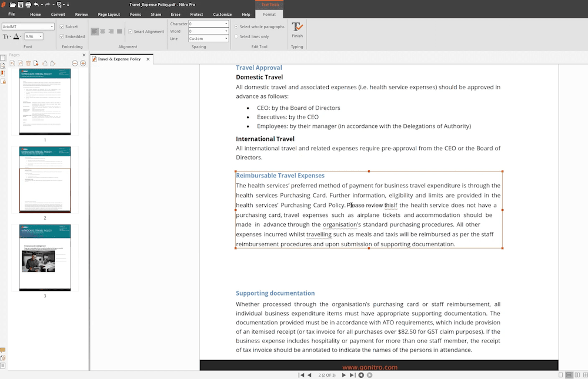Open the font size 9.96 dropdown
This screenshot has width=588, height=379.
pos(41,36)
